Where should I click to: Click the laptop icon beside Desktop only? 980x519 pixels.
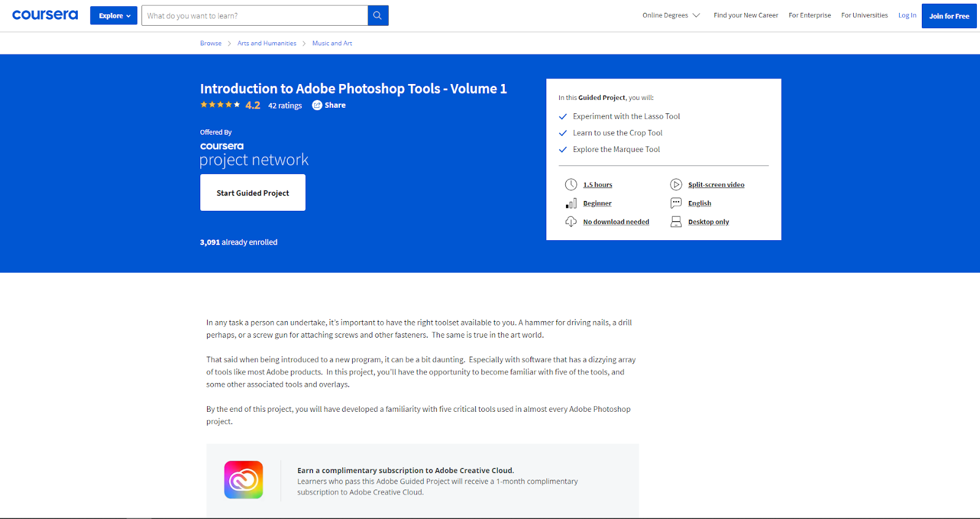(x=676, y=222)
